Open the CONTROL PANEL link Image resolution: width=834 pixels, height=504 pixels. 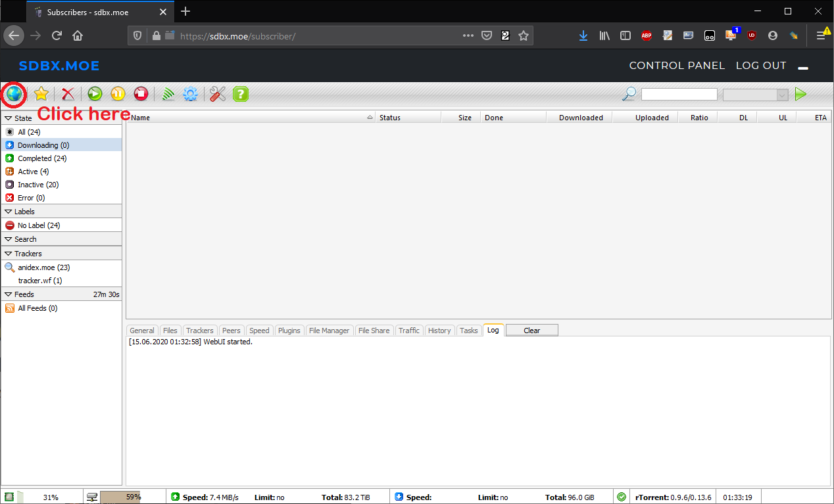tap(677, 66)
